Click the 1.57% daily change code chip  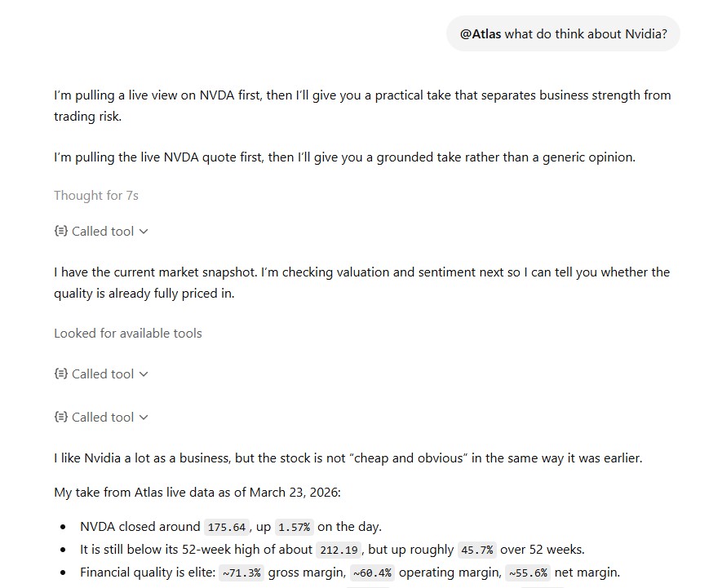point(295,527)
